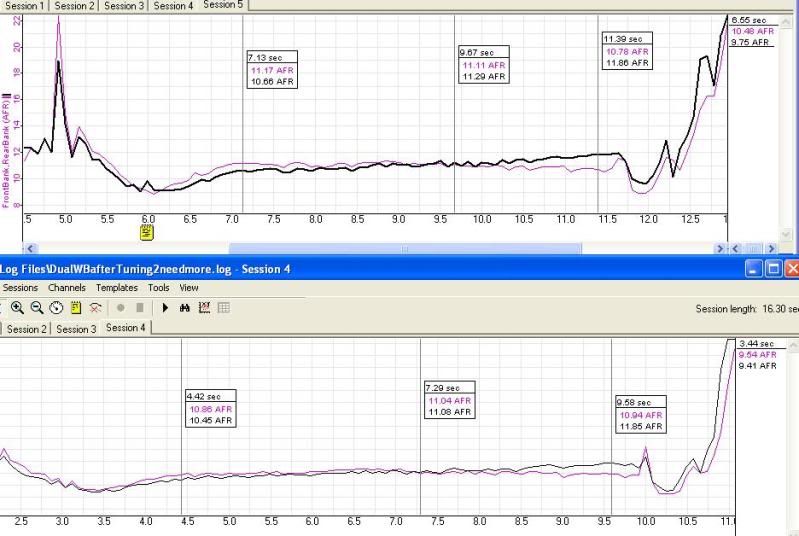This screenshot has height=536, width=799.
Task: Click the yellow note marker below upper graph
Action: (x=146, y=233)
